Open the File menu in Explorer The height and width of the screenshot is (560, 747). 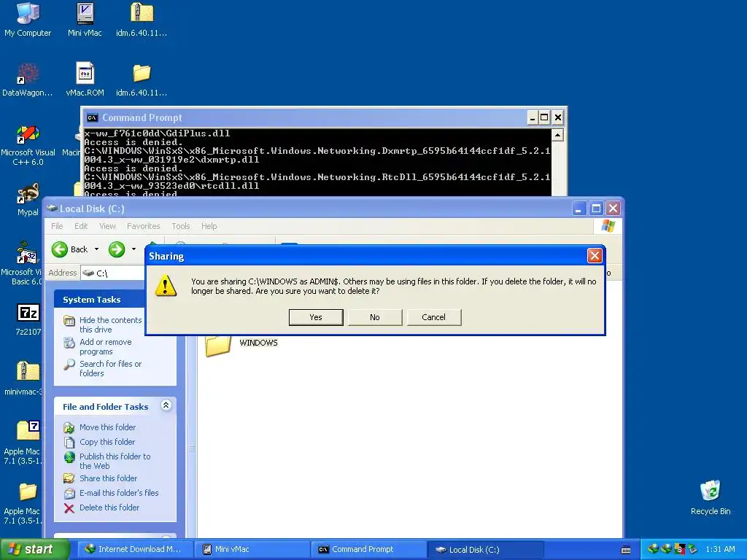pos(57,226)
